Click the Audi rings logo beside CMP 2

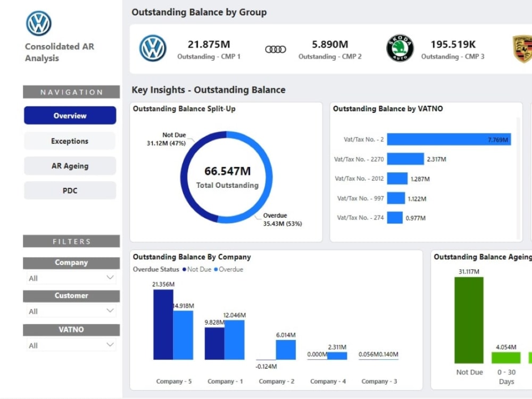tap(276, 49)
